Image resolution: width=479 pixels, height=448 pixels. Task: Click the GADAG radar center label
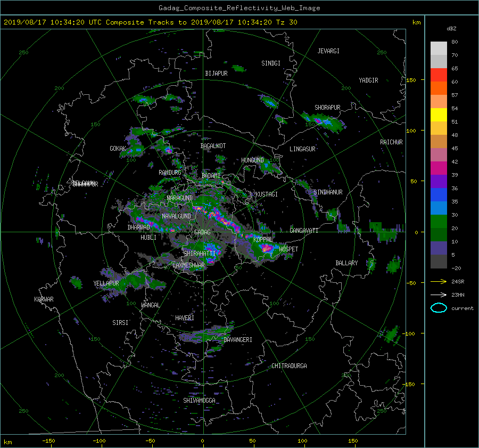[x=202, y=232]
